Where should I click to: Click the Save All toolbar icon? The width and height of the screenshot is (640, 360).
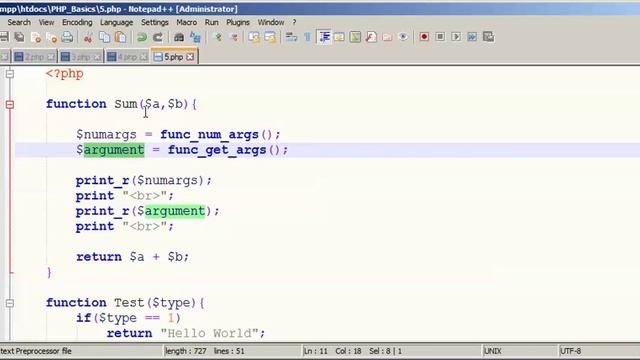19,37
